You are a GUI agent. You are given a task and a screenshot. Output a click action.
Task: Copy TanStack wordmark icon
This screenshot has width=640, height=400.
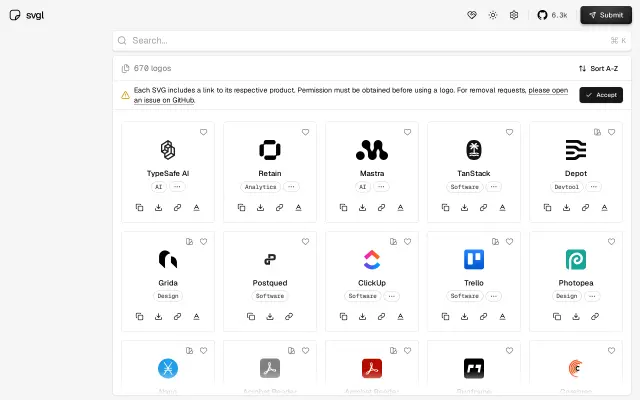pos(502,208)
